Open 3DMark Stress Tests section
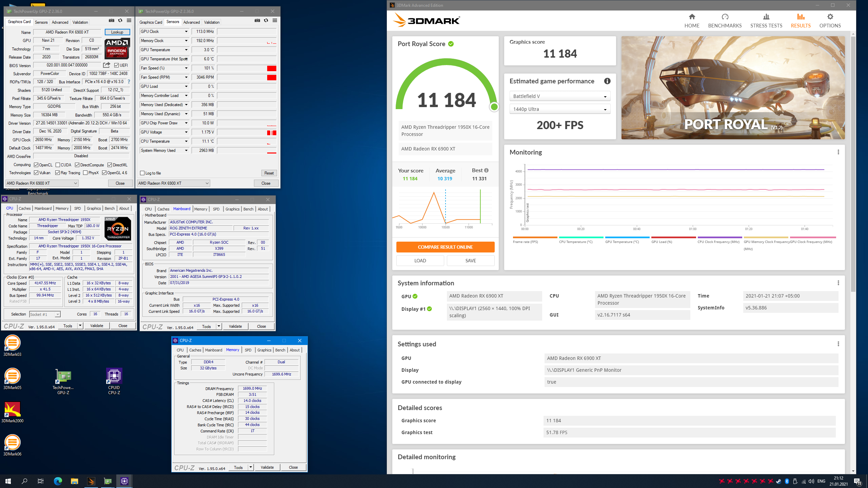The height and width of the screenshot is (488, 868). tap(766, 21)
